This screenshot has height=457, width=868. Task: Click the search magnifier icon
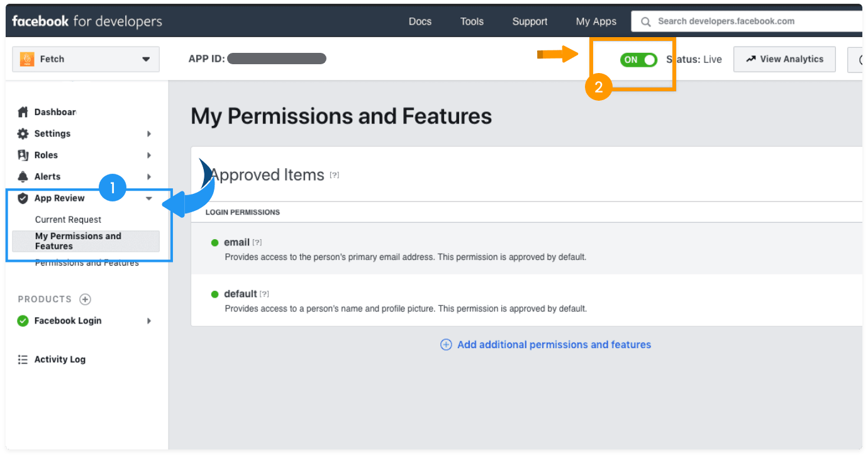[x=645, y=21]
